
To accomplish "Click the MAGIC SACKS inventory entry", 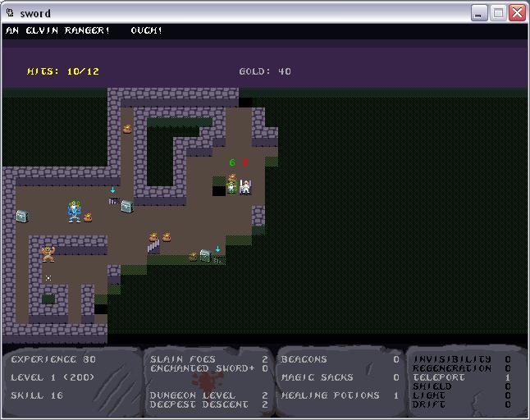I will [x=340, y=377].
